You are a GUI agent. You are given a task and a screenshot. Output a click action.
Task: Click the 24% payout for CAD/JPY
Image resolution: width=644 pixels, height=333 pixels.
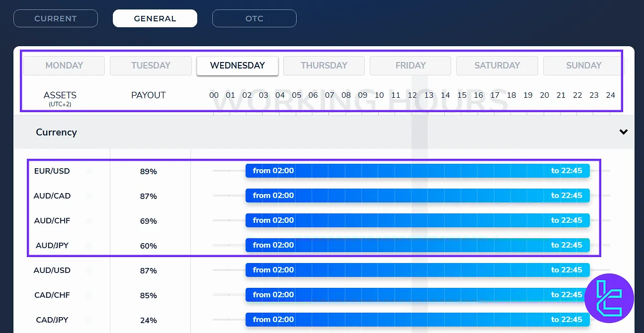click(149, 321)
